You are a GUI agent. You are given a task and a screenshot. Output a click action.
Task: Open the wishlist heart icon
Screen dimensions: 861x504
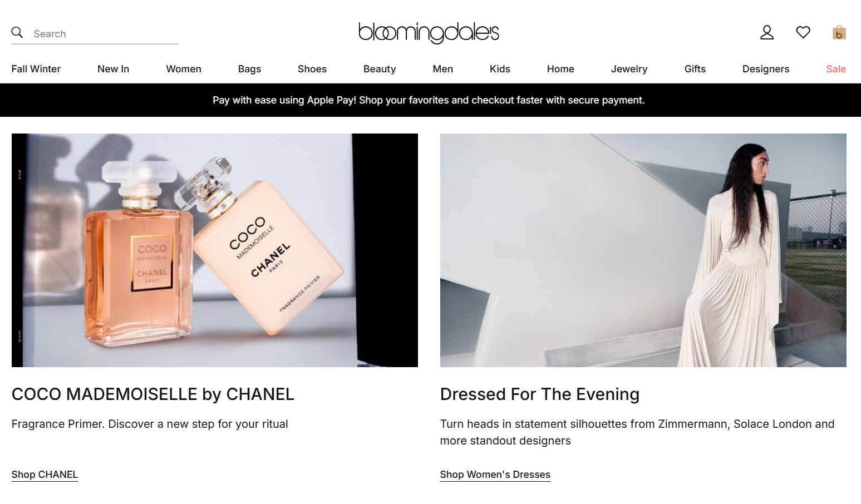pos(803,33)
